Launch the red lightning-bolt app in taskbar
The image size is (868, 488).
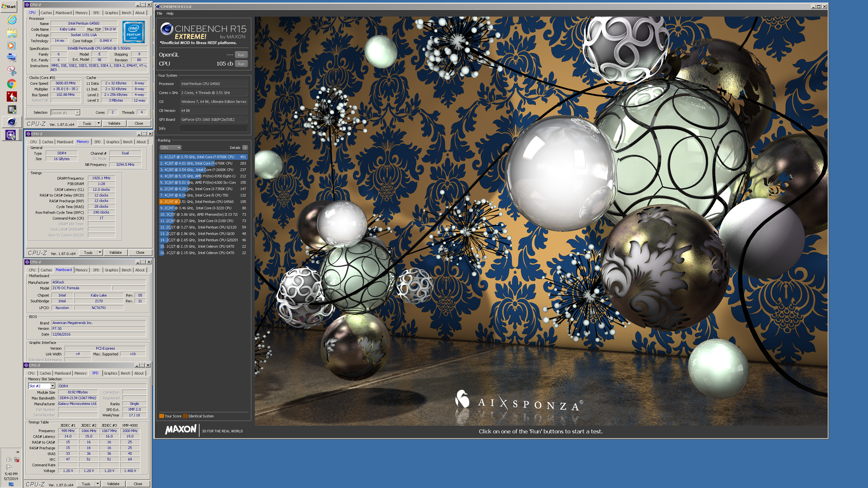tap(12, 97)
